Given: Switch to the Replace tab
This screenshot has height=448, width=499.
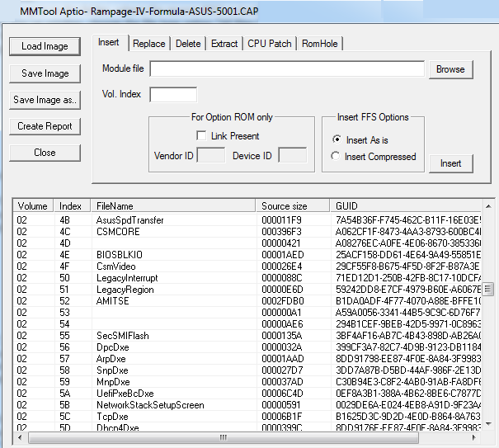Looking at the screenshot, I should 149,44.
